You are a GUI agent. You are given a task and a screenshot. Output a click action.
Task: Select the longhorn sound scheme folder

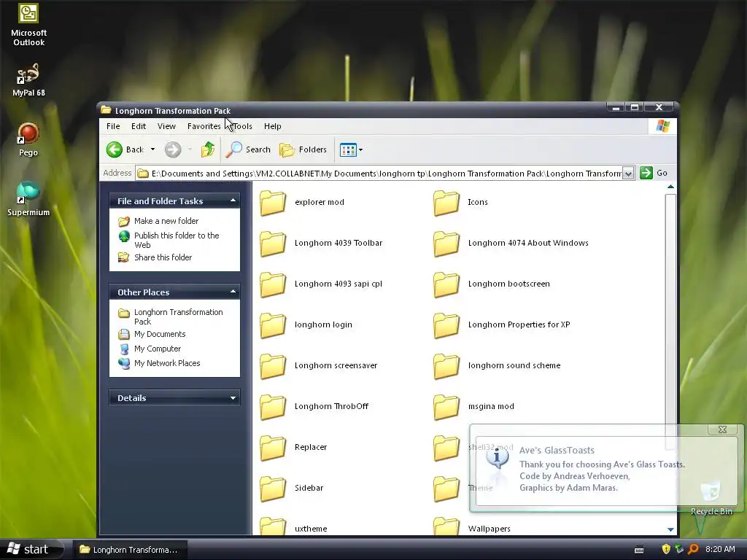click(497, 366)
